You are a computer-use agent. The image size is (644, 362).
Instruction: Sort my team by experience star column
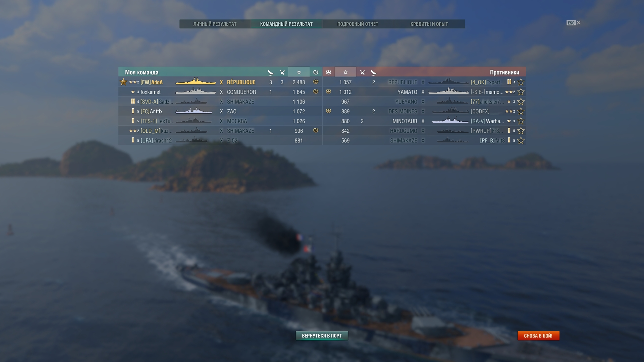pyautogui.click(x=299, y=72)
